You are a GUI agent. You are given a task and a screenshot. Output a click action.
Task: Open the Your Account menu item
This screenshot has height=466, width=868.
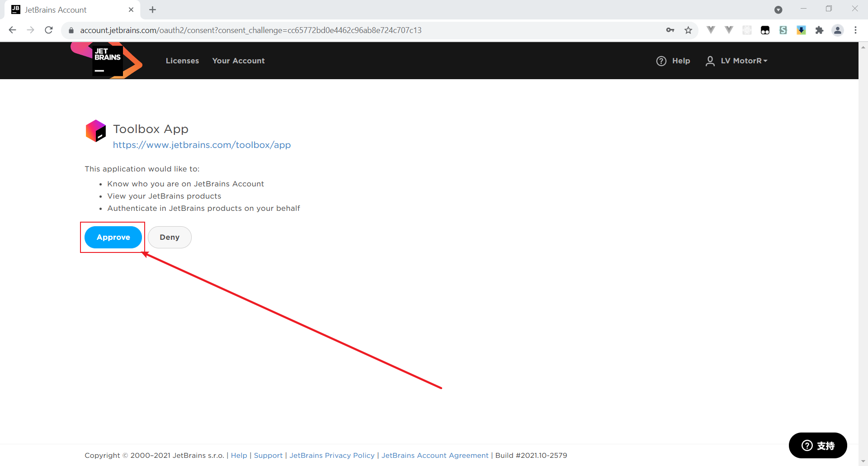(238, 61)
